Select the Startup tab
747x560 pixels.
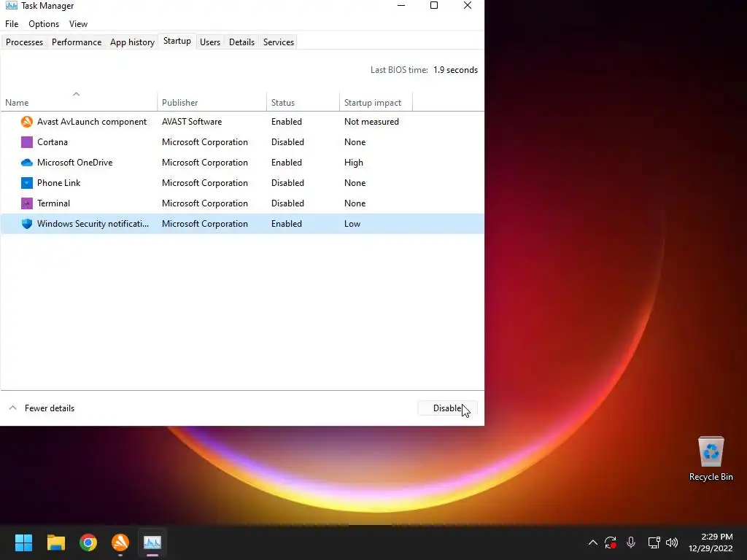pyautogui.click(x=177, y=41)
